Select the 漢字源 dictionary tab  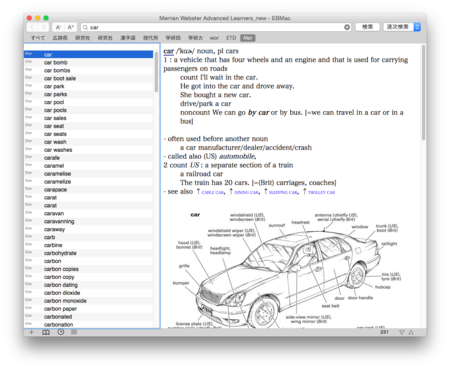pyautogui.click(x=128, y=38)
